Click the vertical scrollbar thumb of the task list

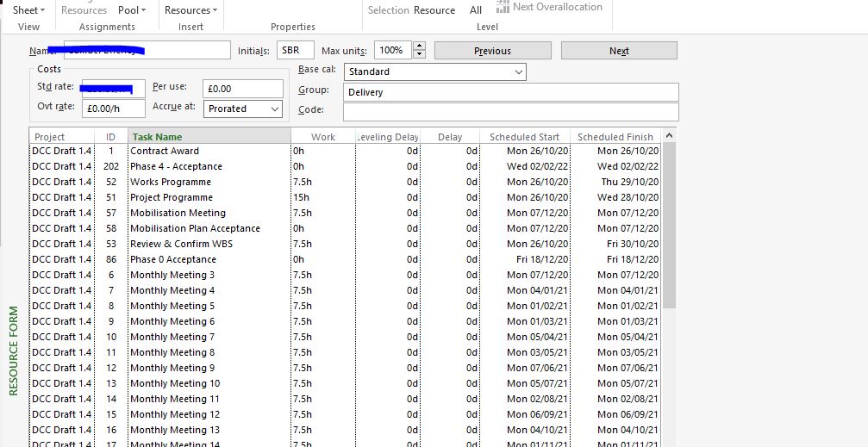coord(669,225)
